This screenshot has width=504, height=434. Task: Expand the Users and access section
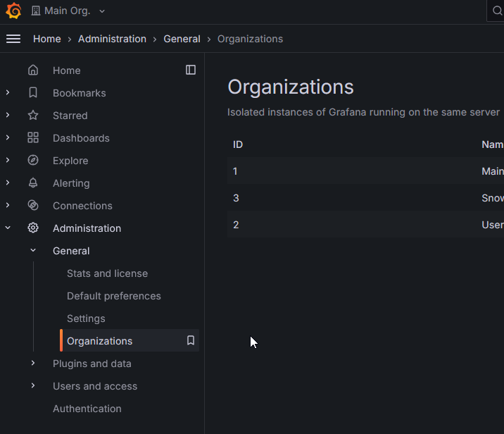(33, 386)
